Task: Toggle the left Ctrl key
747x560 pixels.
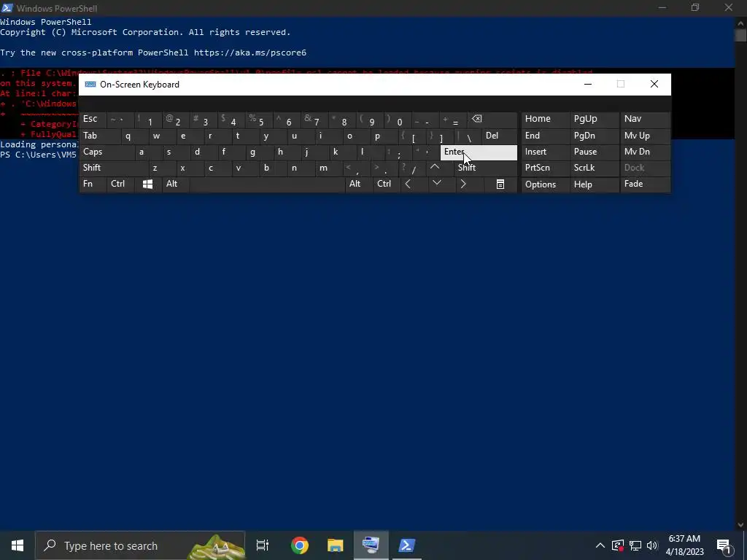Action: tap(120, 184)
